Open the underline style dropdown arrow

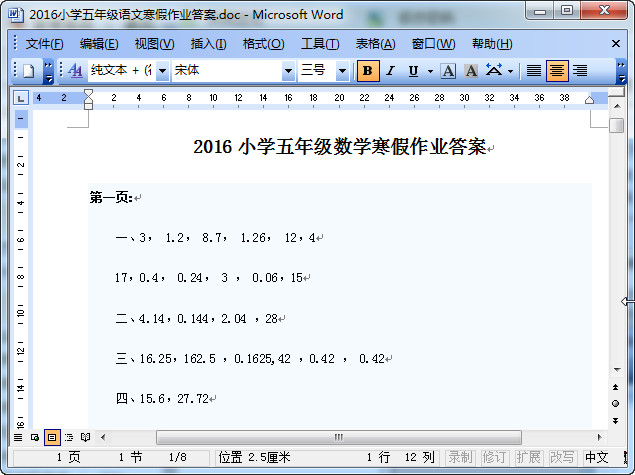point(430,72)
